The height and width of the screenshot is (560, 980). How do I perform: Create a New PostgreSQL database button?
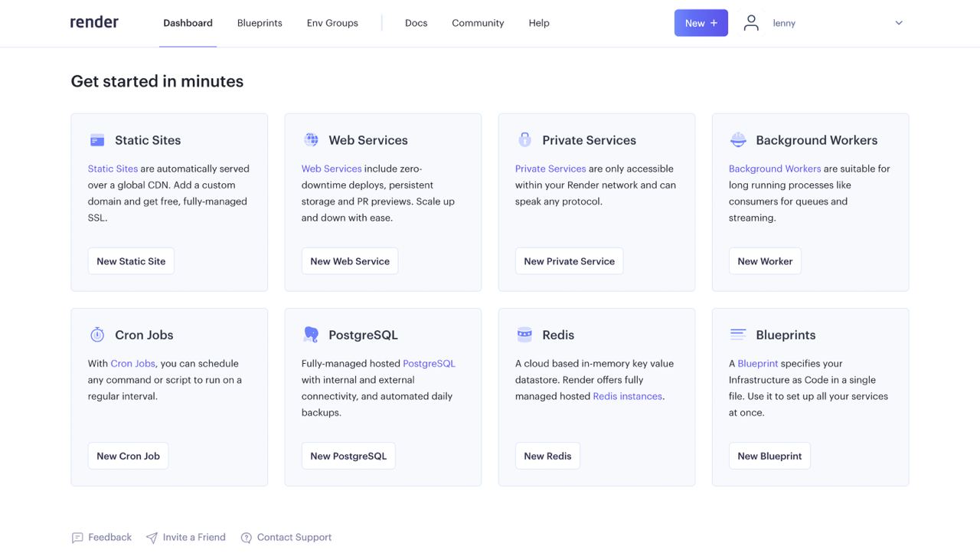point(348,456)
